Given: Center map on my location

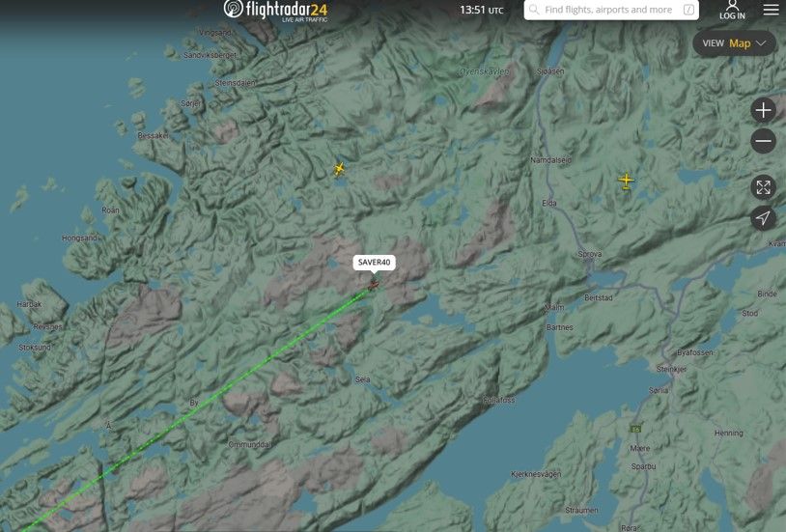Looking at the screenshot, I should (763, 218).
